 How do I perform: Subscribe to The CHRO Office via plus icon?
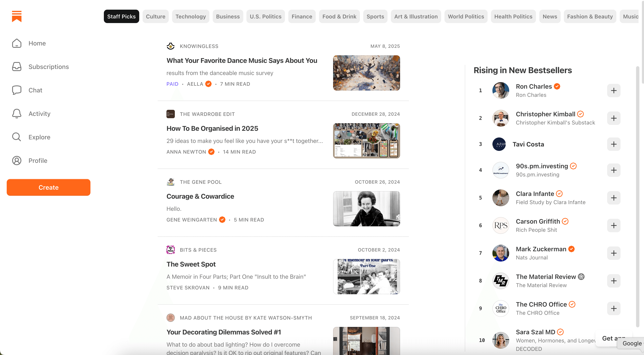click(x=614, y=308)
